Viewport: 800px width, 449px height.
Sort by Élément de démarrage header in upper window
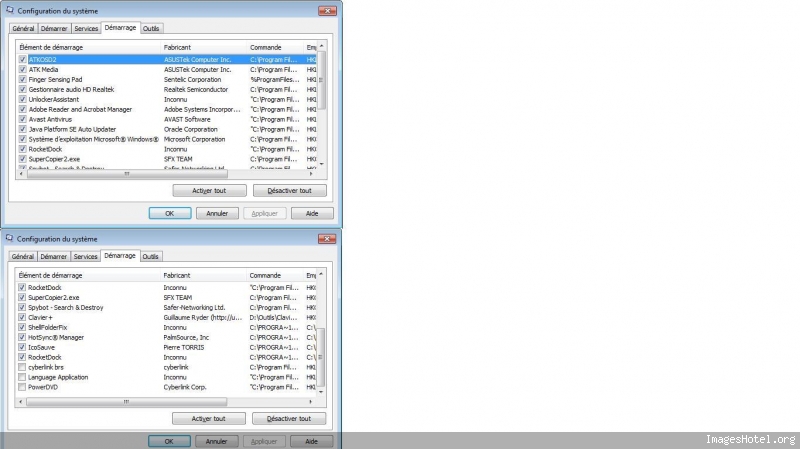88,47
